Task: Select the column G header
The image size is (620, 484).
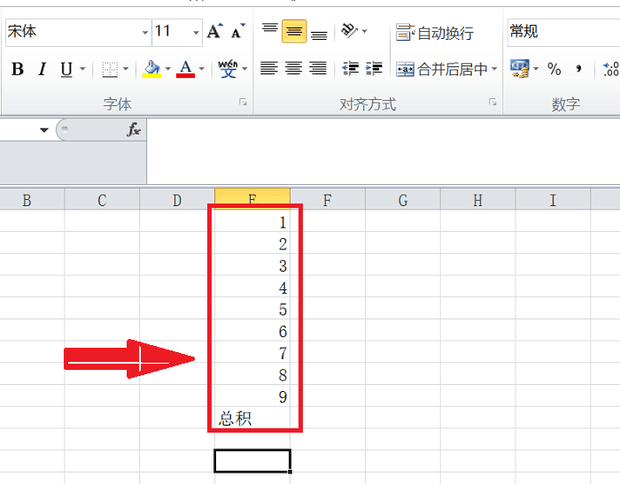Action: (402, 200)
